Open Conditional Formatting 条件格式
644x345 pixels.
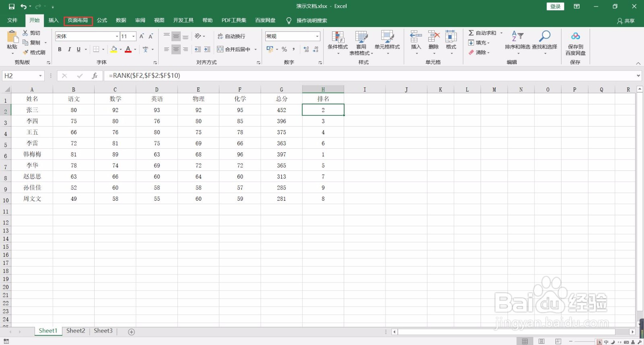click(x=338, y=43)
